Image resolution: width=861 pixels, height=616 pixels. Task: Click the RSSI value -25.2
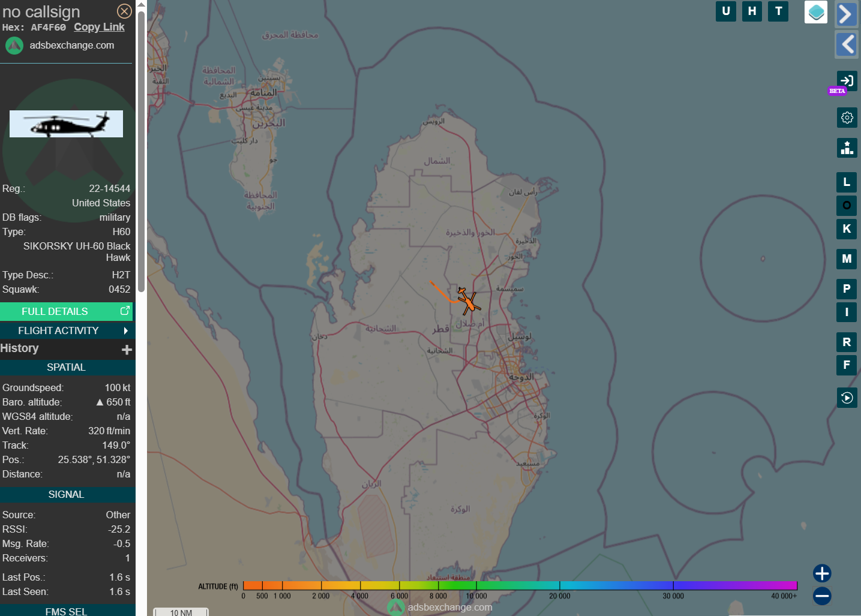pyautogui.click(x=119, y=529)
